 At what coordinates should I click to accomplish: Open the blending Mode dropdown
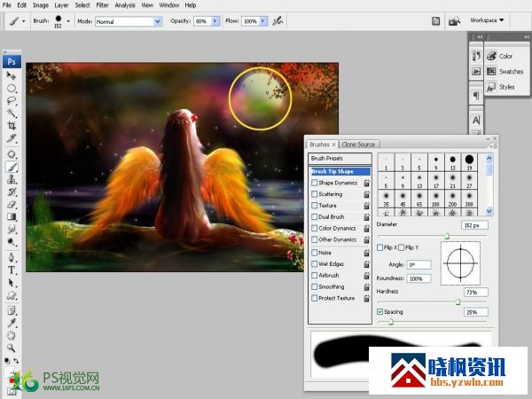(x=158, y=21)
